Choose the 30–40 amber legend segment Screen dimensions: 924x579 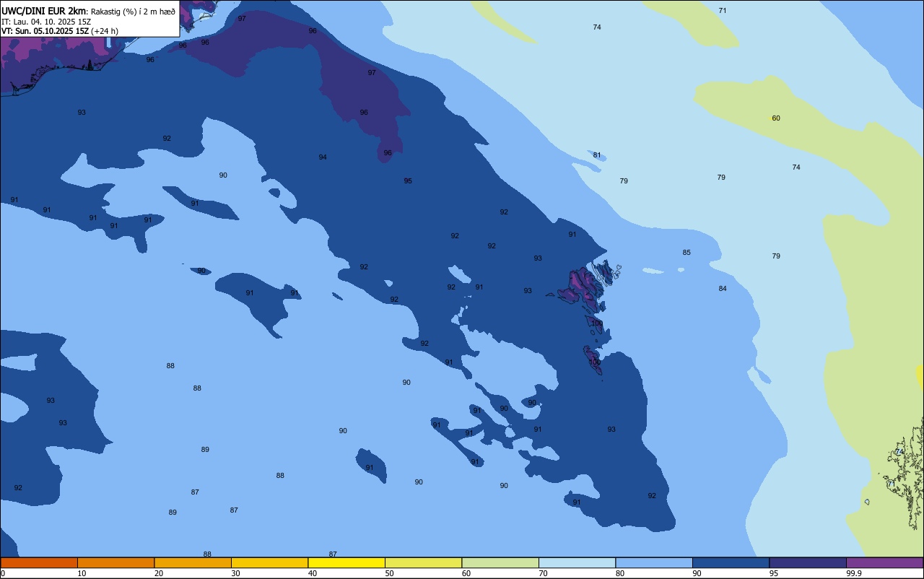click(x=269, y=562)
